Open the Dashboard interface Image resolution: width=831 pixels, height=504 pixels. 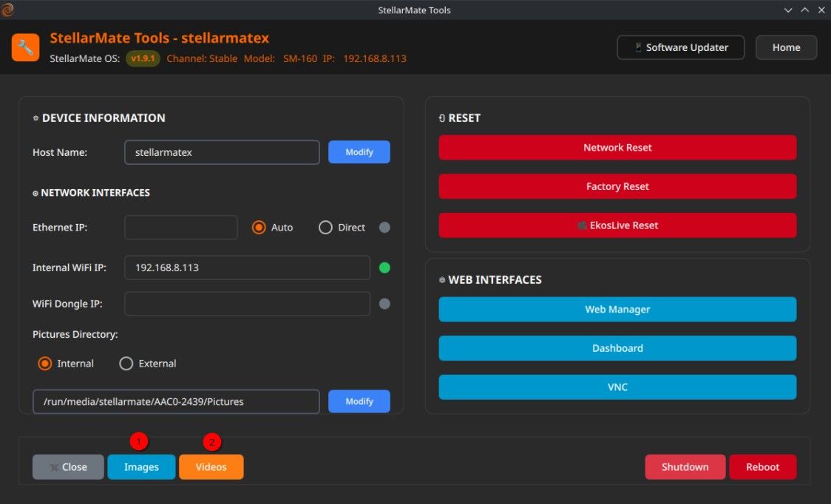tap(617, 348)
